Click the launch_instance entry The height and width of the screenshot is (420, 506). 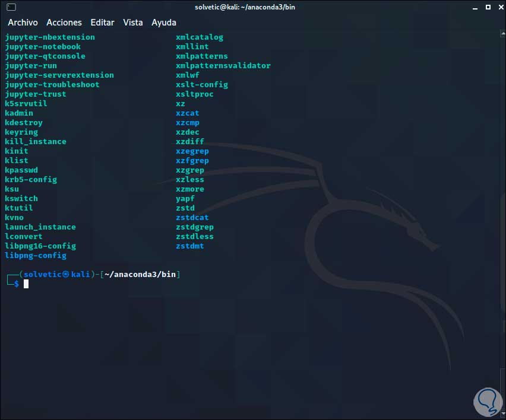[40, 227]
